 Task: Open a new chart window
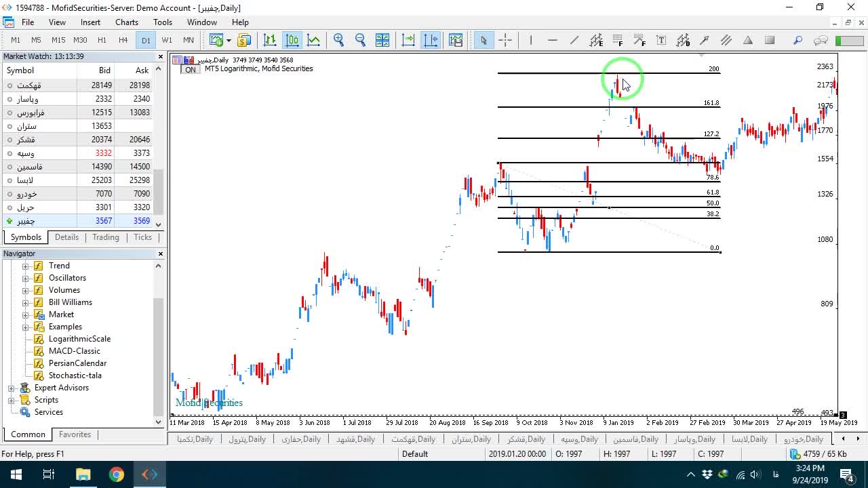[x=216, y=40]
